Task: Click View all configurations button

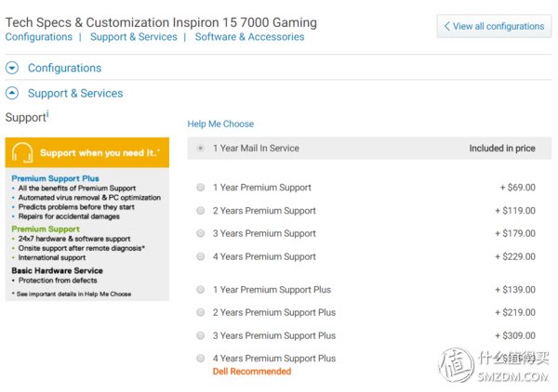Action: [494, 26]
